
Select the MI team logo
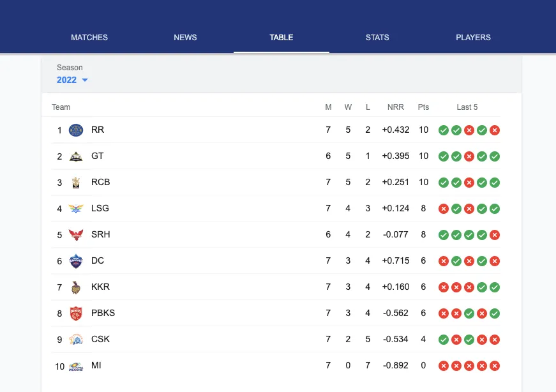(76, 366)
